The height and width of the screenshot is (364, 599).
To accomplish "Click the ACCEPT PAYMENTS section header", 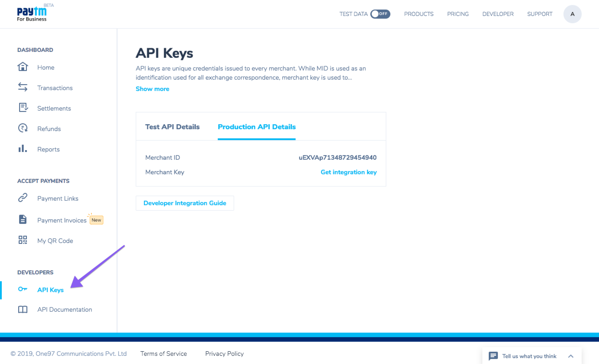I will [x=43, y=181].
